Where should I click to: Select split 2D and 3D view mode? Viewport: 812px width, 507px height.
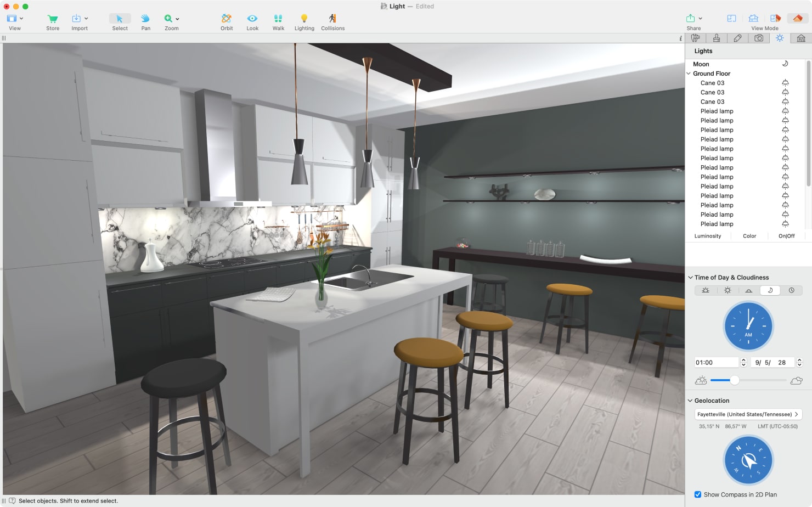[775, 19]
